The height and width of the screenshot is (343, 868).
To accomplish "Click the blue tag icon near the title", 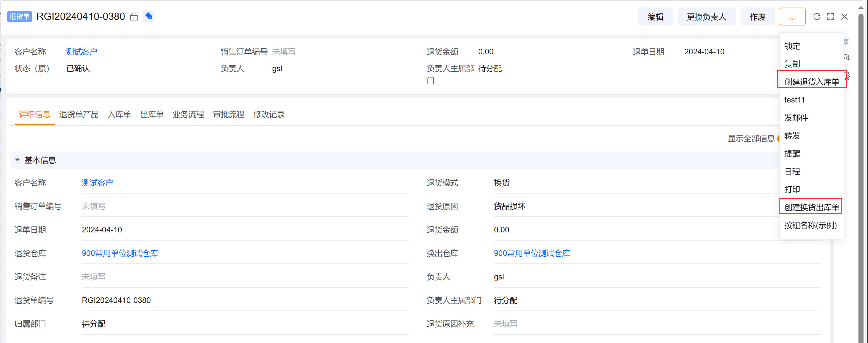I will [x=149, y=16].
